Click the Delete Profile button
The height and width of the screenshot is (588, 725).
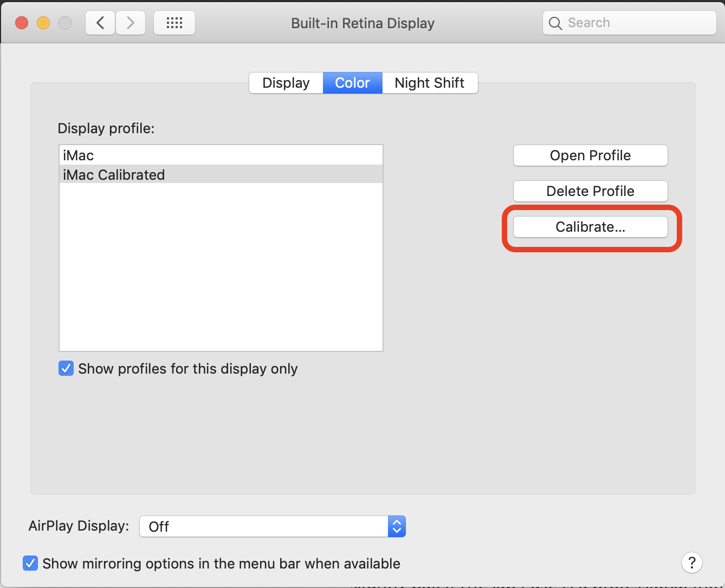tap(590, 191)
